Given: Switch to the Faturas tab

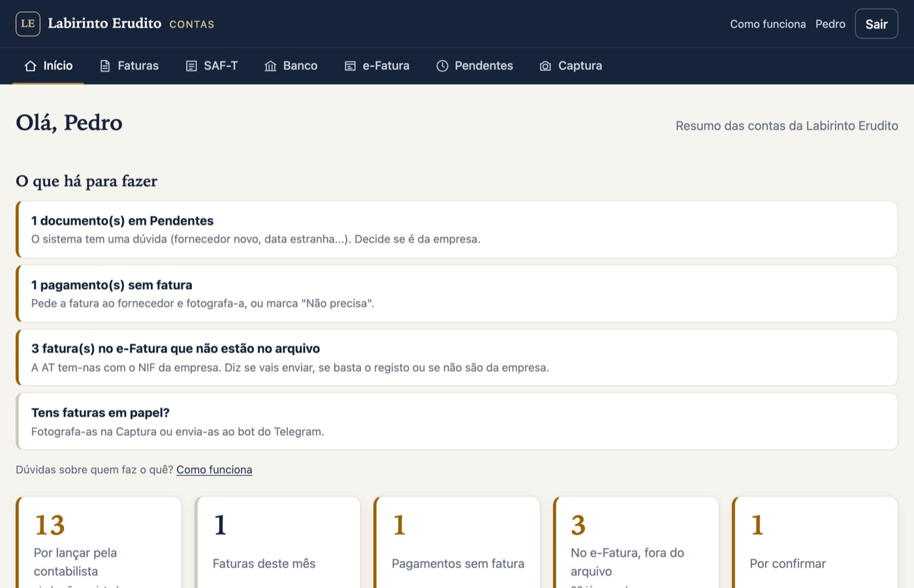Looking at the screenshot, I should (x=129, y=66).
